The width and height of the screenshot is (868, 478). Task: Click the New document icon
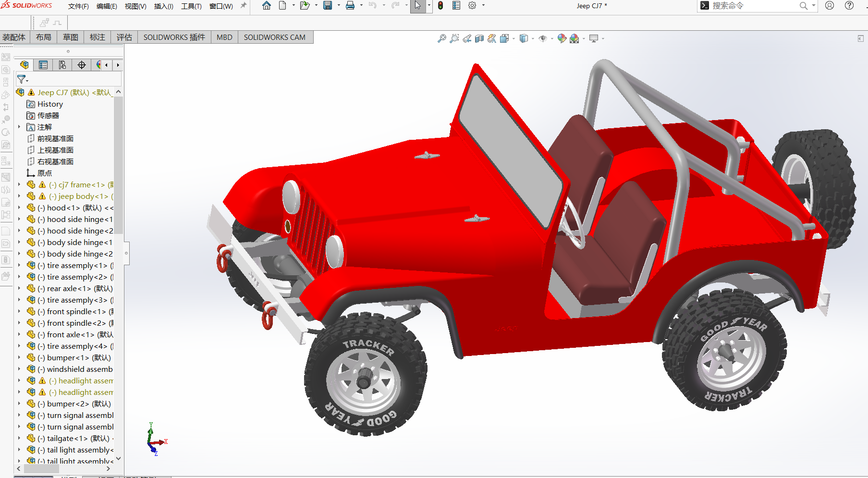click(x=282, y=6)
